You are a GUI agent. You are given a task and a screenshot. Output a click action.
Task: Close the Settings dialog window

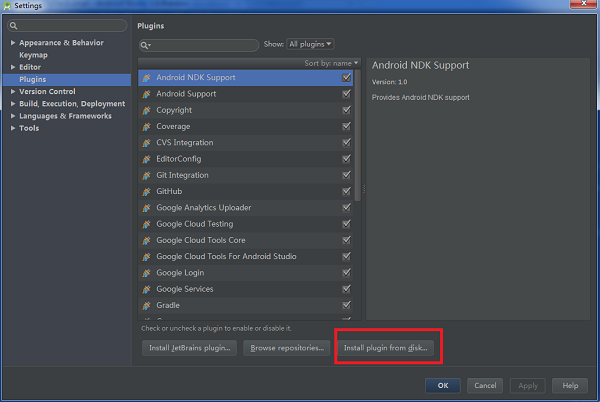coord(583,3)
